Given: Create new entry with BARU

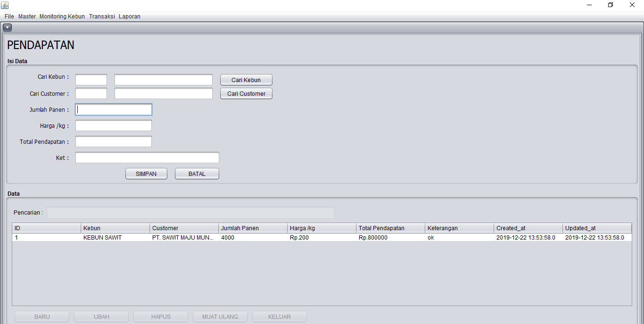Looking at the screenshot, I should (41, 316).
